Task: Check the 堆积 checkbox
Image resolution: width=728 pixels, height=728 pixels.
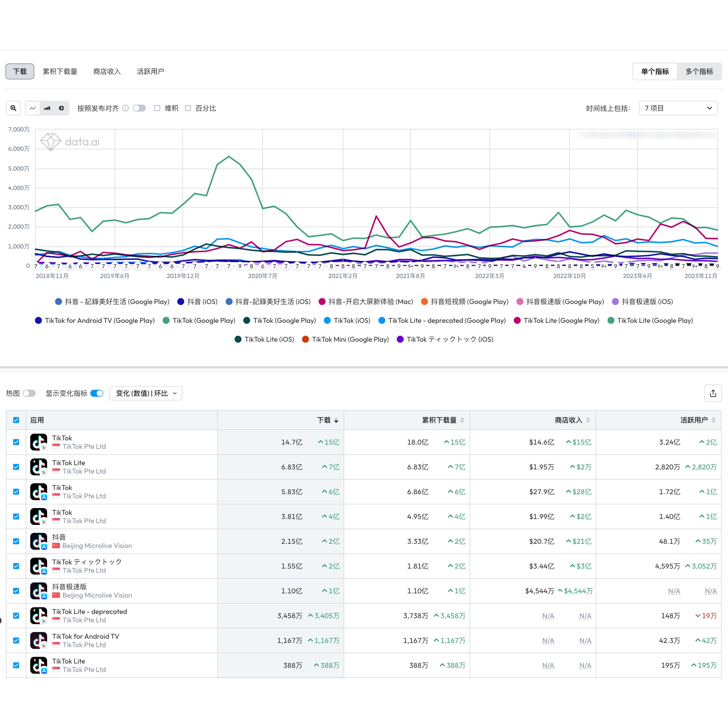Action: tap(157, 108)
